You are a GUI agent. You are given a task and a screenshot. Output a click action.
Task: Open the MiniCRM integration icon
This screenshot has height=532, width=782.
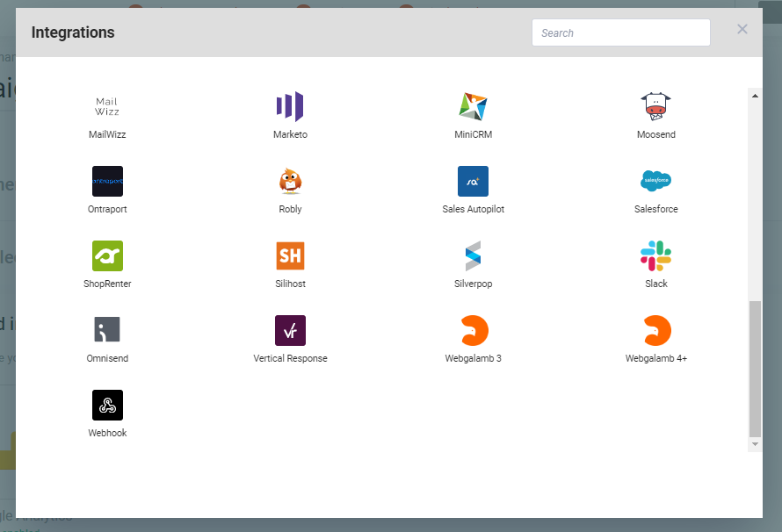pos(473,106)
